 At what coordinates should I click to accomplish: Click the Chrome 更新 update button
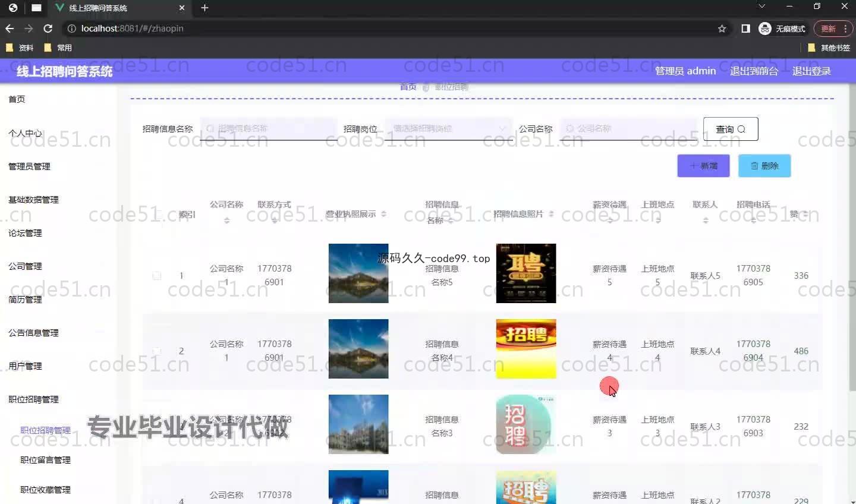point(833,29)
